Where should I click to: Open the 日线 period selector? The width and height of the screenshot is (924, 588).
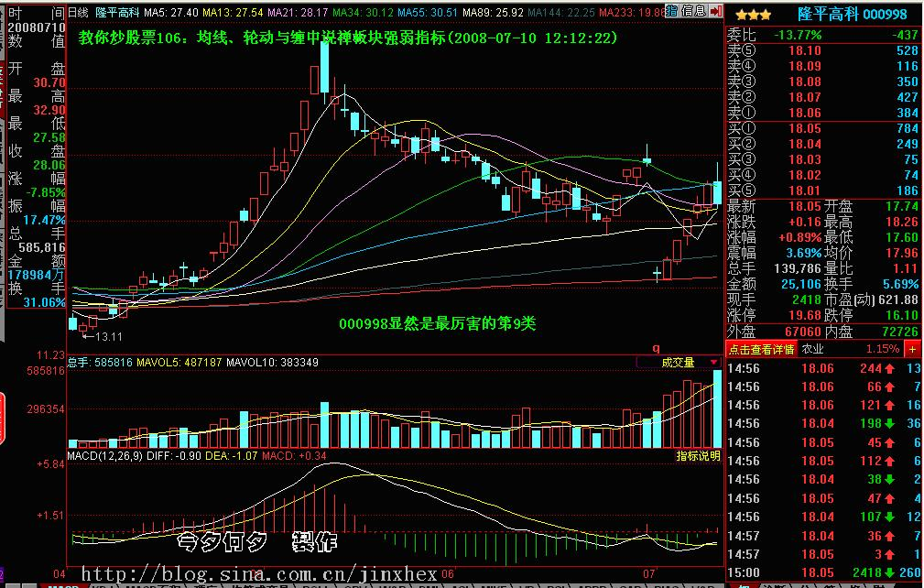(80, 12)
